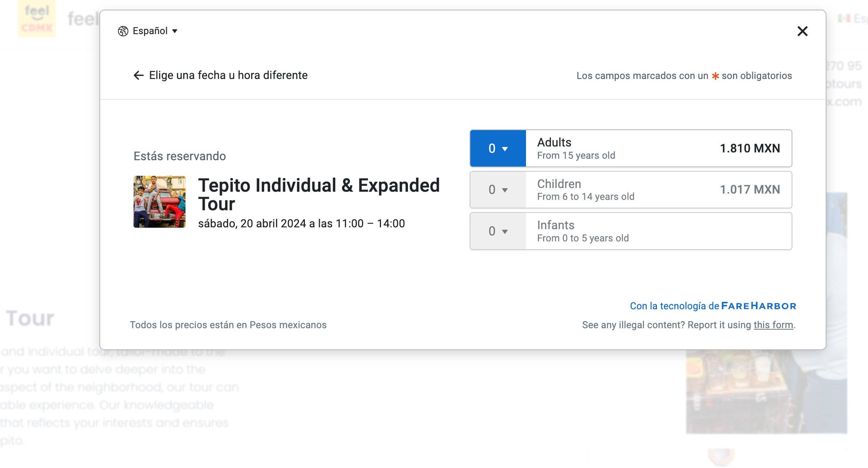Select the Infants ticket row
The image size is (868, 468).
click(x=631, y=231)
